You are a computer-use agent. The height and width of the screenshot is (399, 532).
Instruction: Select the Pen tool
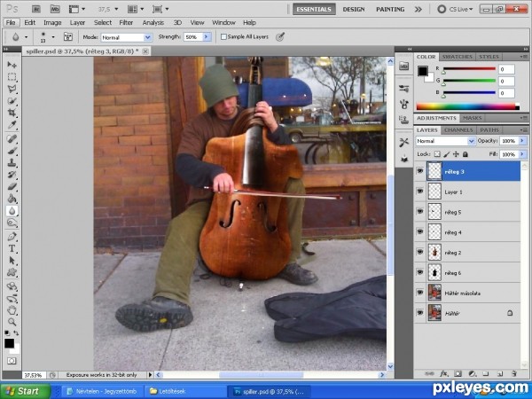12,237
